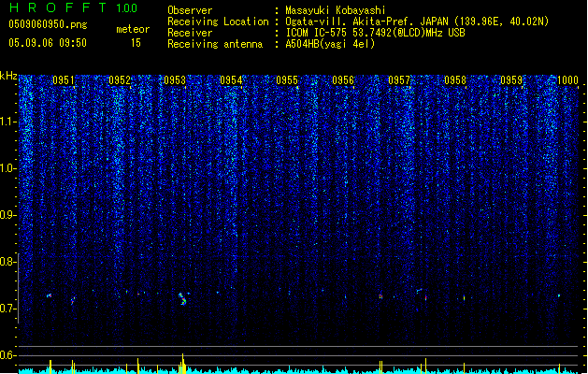Click the 0952 time marker
Image resolution: width=588 pixels, height=374 pixels.
coord(120,80)
